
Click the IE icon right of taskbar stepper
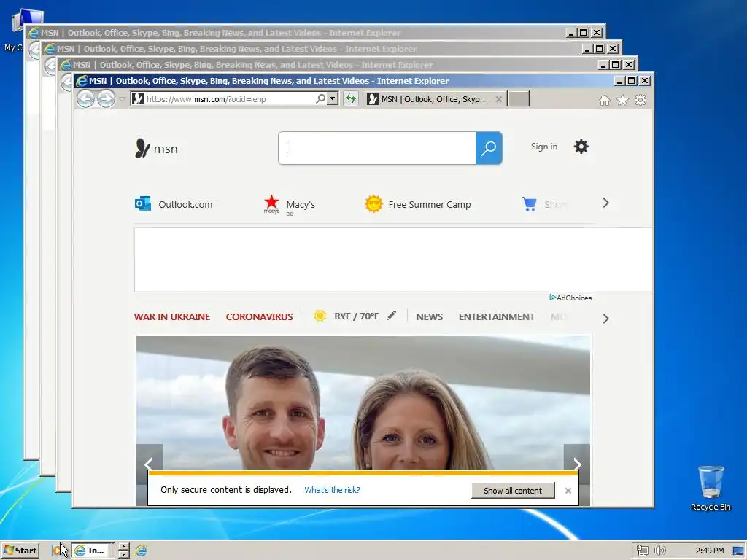pyautogui.click(x=141, y=551)
